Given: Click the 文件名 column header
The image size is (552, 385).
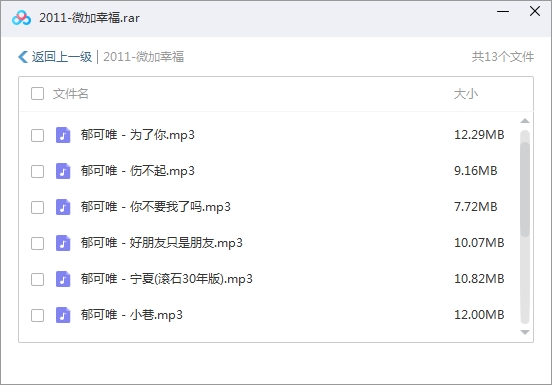Looking at the screenshot, I should (70, 94).
